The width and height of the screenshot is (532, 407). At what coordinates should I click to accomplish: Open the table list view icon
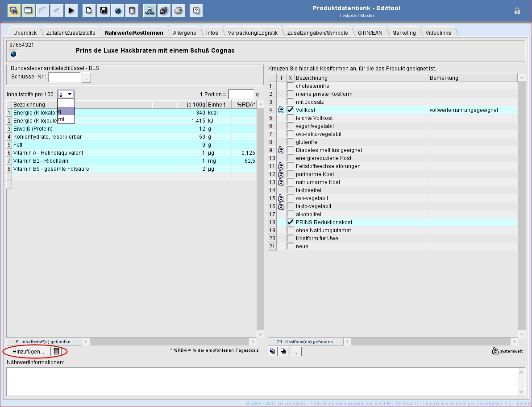28,10
